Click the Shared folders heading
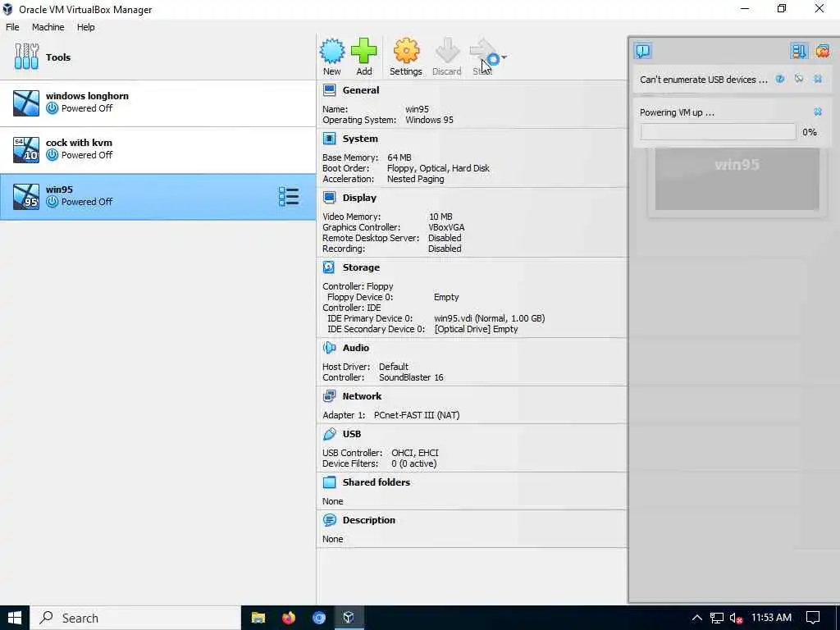 376,482
